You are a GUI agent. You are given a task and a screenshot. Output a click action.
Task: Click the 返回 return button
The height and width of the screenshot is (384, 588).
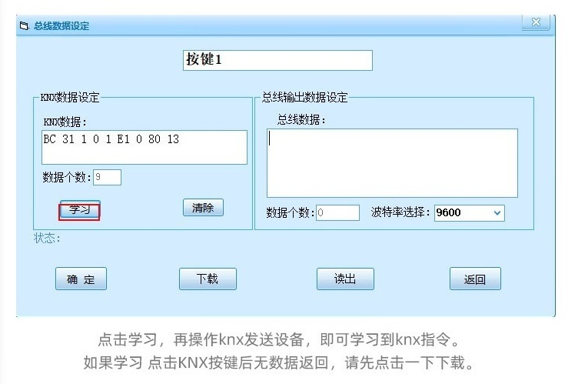(x=475, y=279)
